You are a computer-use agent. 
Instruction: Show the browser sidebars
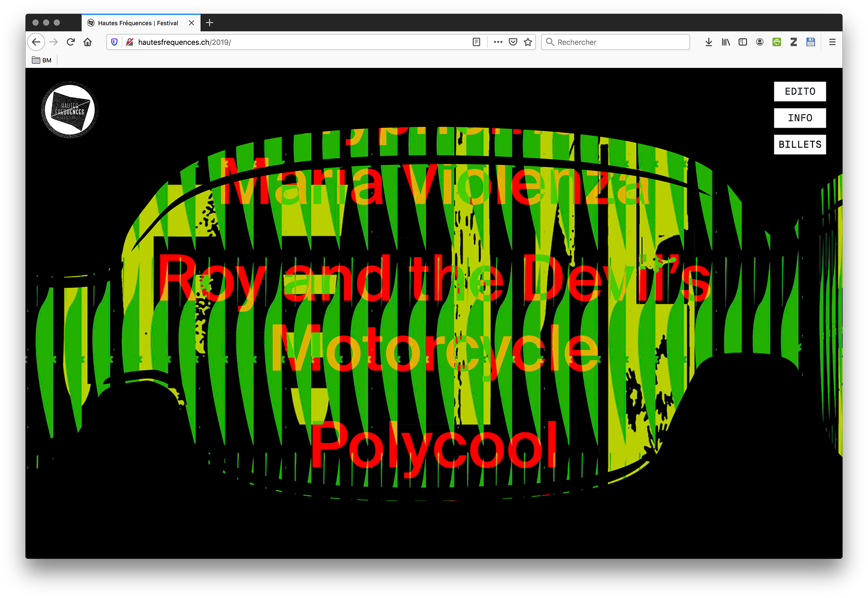pyautogui.click(x=743, y=42)
